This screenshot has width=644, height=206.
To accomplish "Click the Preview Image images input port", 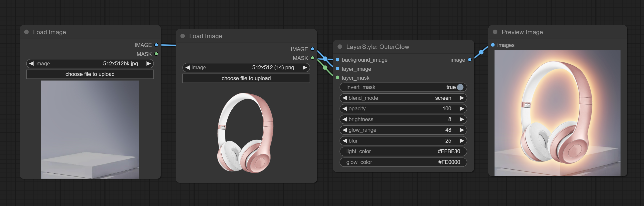I will pyautogui.click(x=493, y=45).
